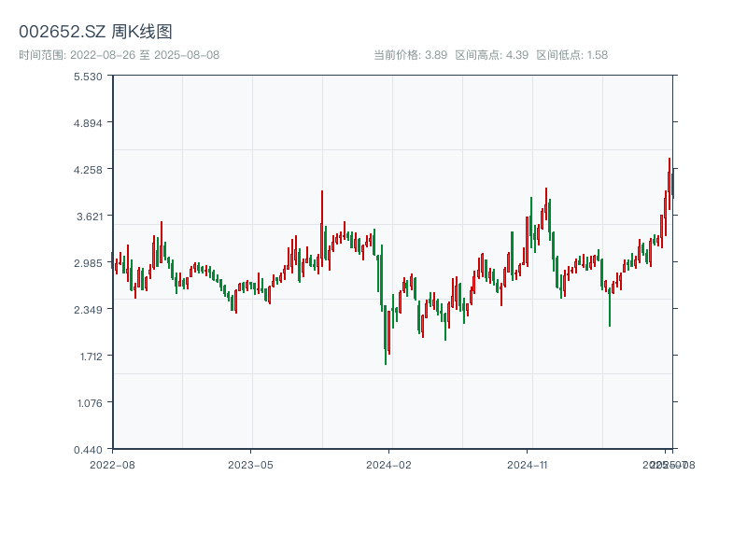Select the 时间范围 date range text
The image size is (747, 560).
click(119, 55)
